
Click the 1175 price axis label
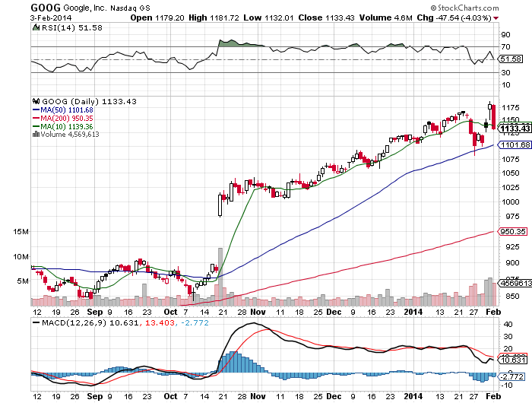[x=511, y=108]
